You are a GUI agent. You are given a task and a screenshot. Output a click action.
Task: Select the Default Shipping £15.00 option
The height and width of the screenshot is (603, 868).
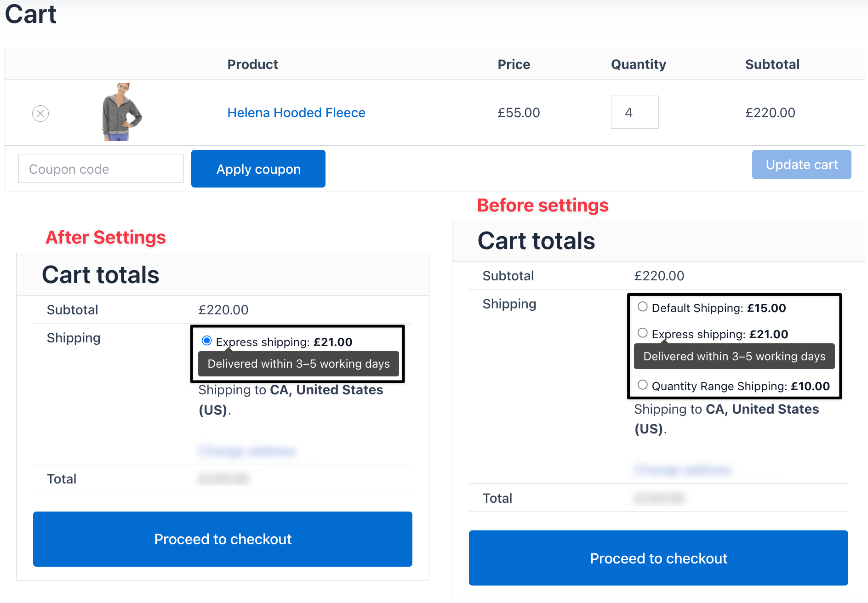pos(643,307)
